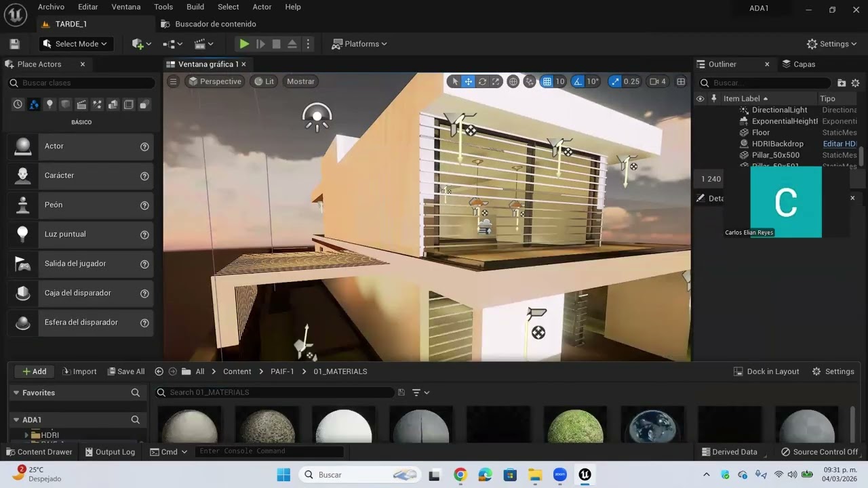Screen dimensions: 868x488
Task: Switch to the Buscador de contenido tab
Action: click(x=209, y=24)
